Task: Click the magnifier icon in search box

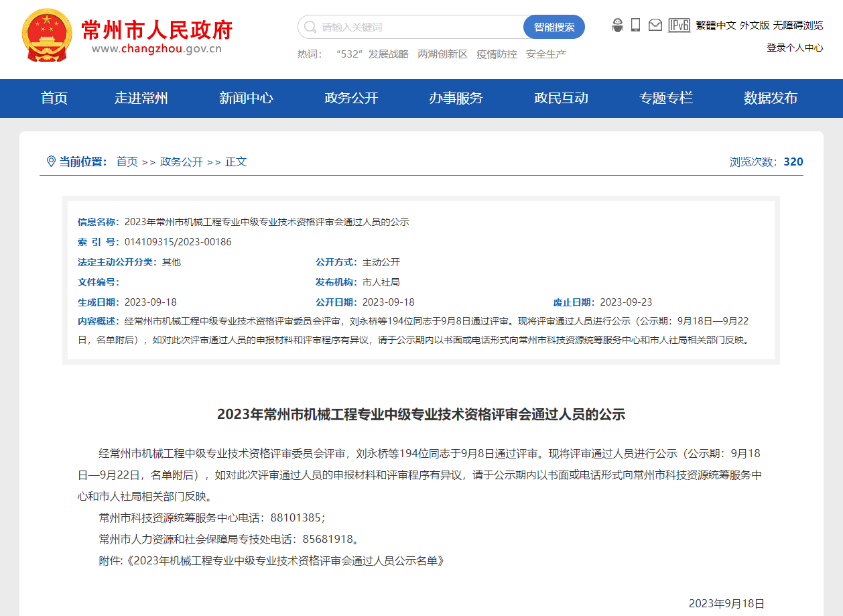Action: tap(310, 27)
